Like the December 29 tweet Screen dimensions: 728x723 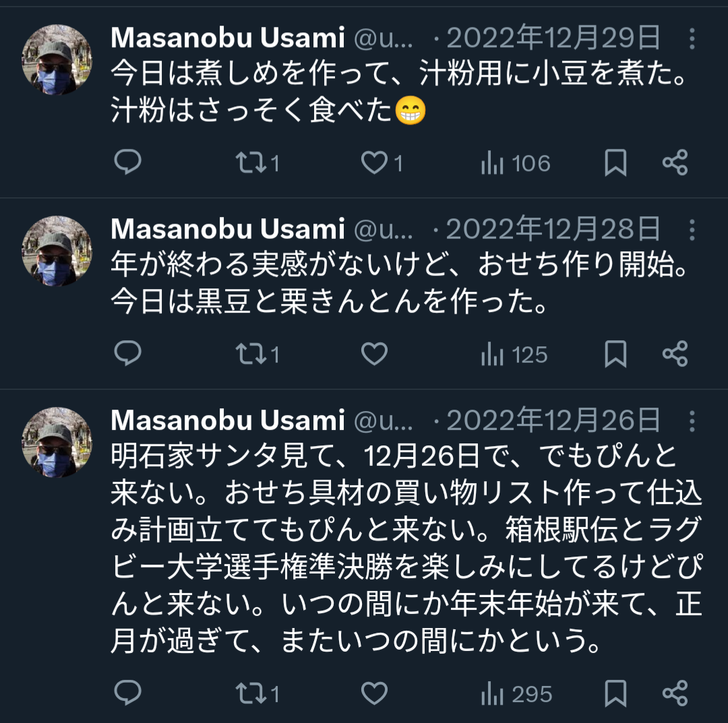382,163
